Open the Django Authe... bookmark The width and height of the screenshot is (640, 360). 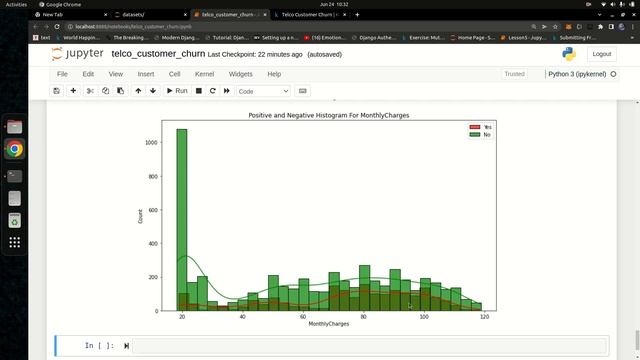coord(374,38)
